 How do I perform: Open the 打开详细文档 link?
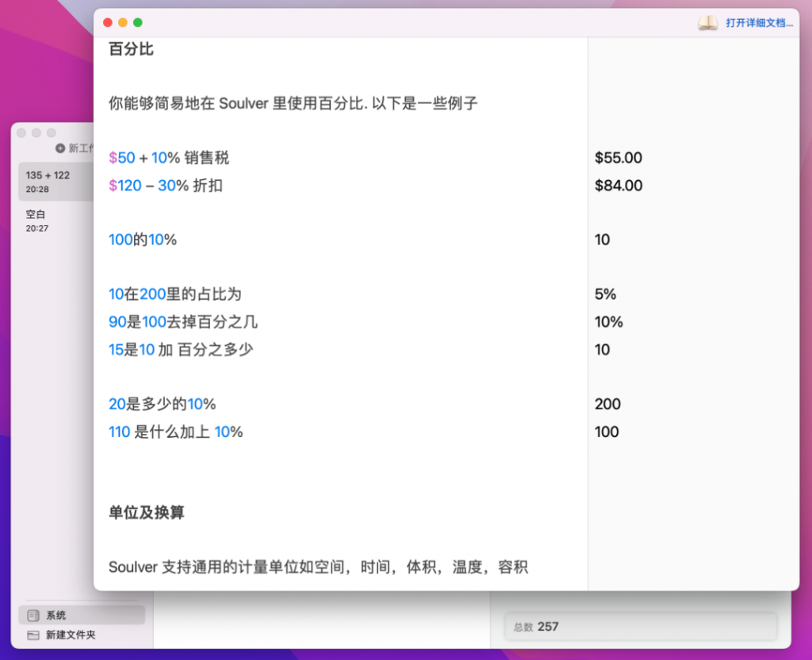point(757,22)
